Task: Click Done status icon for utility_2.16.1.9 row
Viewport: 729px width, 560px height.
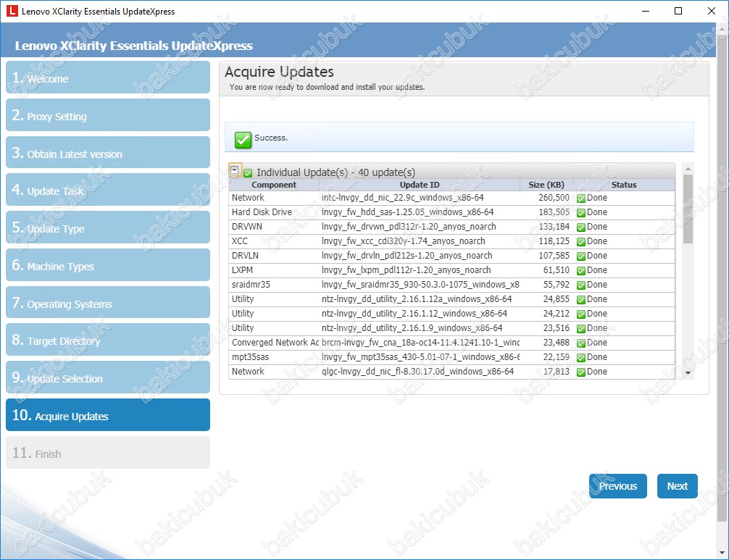Action: tap(580, 329)
